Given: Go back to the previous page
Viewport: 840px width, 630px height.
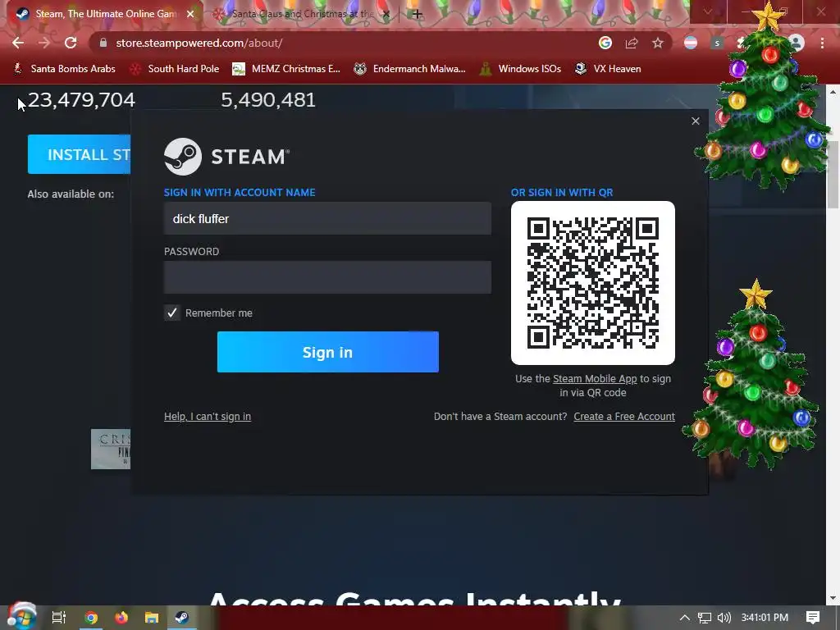Looking at the screenshot, I should [x=18, y=43].
